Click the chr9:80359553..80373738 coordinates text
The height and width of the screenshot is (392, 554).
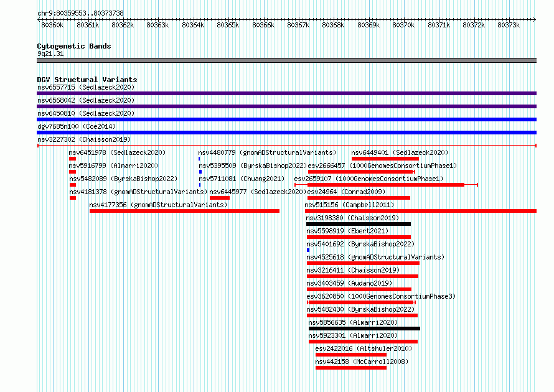(x=80, y=13)
